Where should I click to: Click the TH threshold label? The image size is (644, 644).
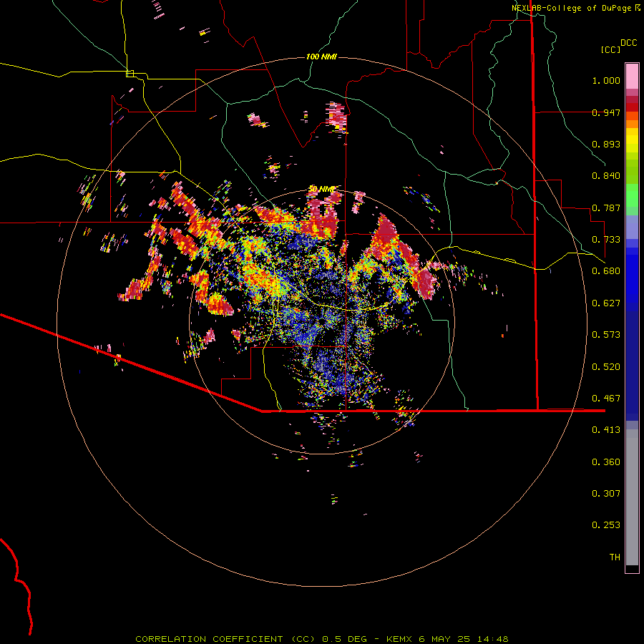[615, 557]
